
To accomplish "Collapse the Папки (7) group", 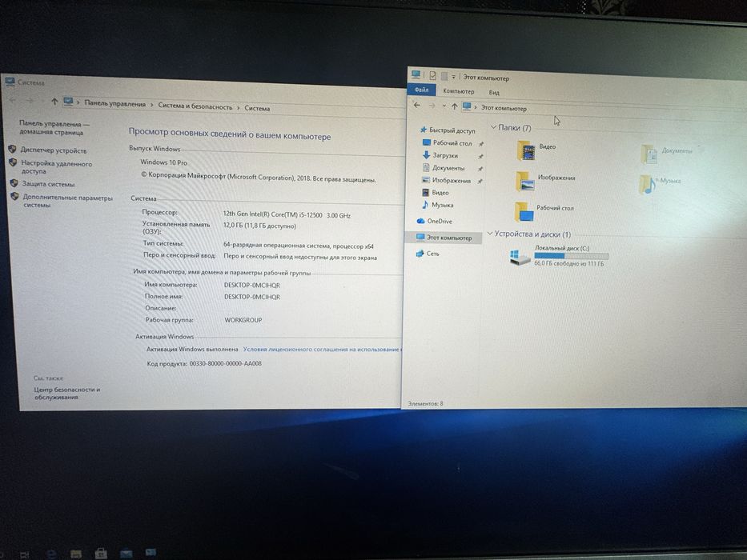I will click(493, 127).
